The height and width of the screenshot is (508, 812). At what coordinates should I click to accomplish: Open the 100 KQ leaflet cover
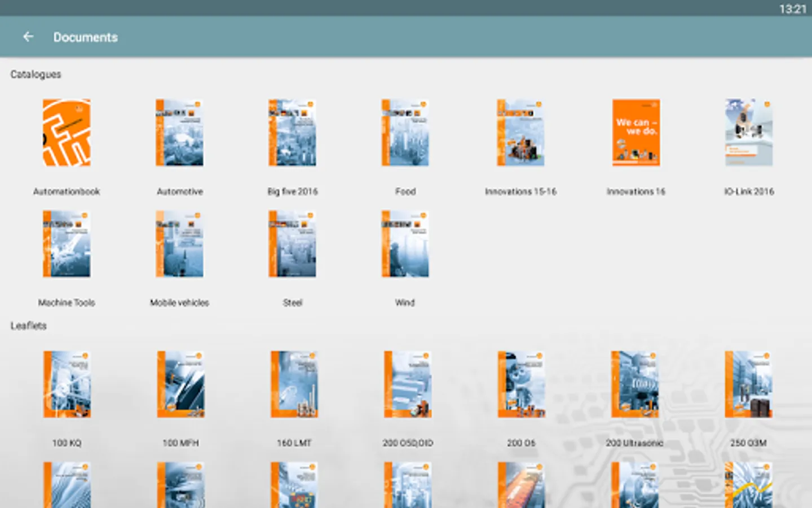[67, 384]
